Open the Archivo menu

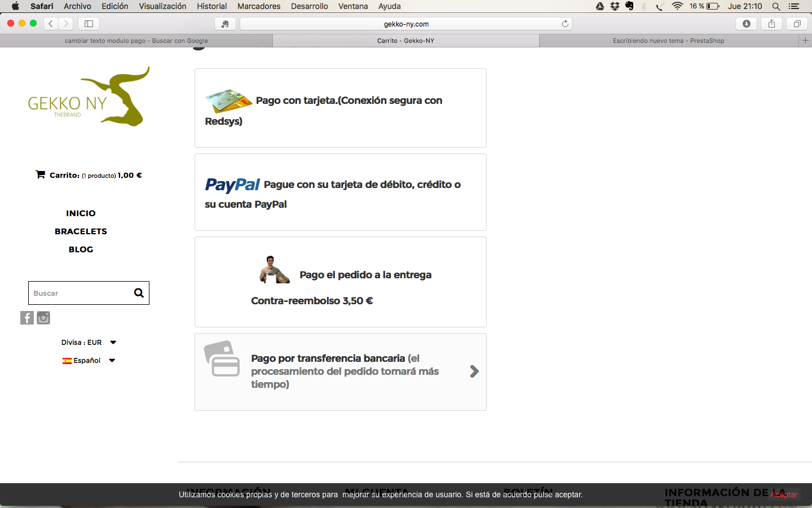tap(77, 6)
